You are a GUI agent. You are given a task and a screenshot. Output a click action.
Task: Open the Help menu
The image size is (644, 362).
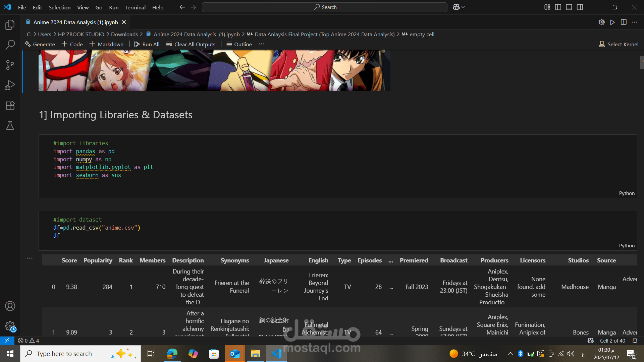(x=158, y=7)
